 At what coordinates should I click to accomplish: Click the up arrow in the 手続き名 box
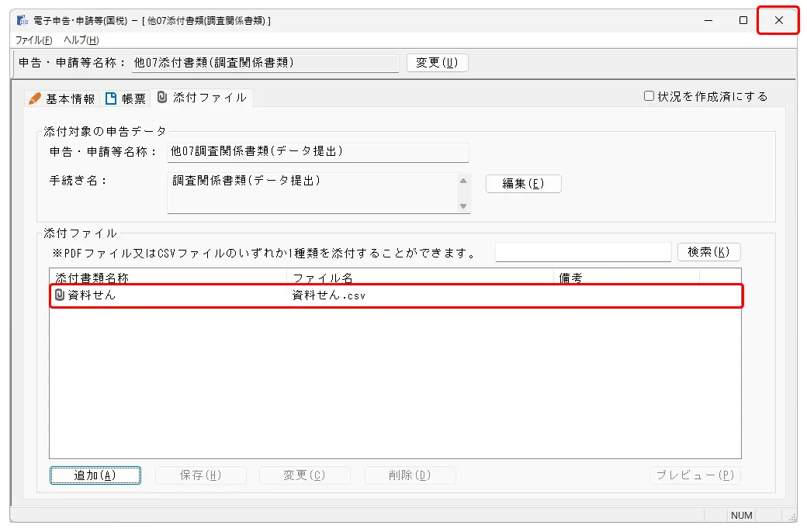coord(463,181)
